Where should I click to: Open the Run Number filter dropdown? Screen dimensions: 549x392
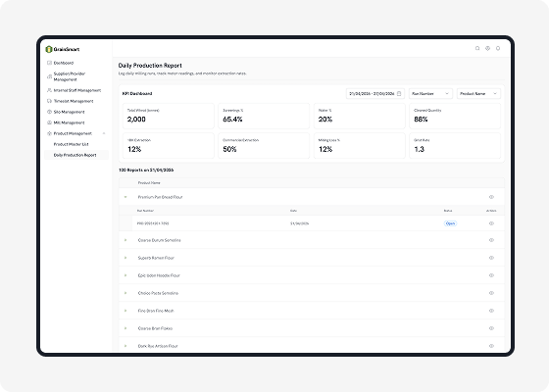tap(430, 94)
